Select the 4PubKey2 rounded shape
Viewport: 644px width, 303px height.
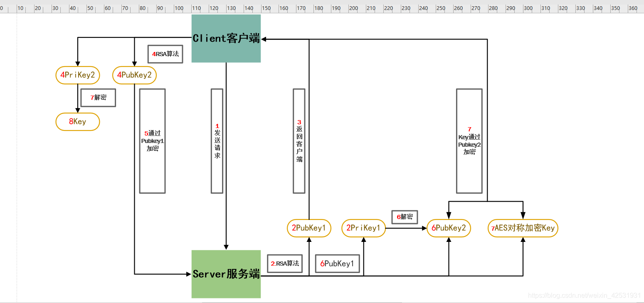coord(135,75)
